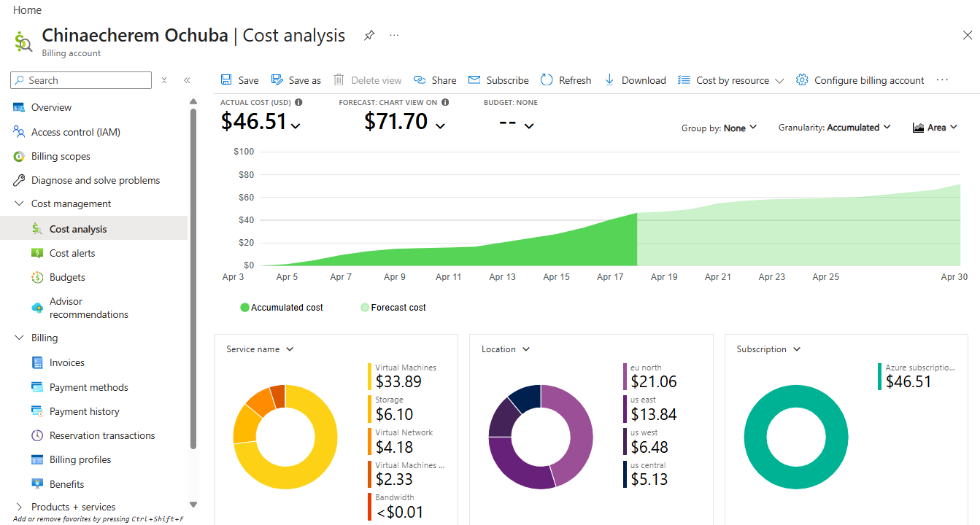Image resolution: width=980 pixels, height=525 pixels.
Task: Click the Benefits icon in sidebar
Action: pos(37,484)
